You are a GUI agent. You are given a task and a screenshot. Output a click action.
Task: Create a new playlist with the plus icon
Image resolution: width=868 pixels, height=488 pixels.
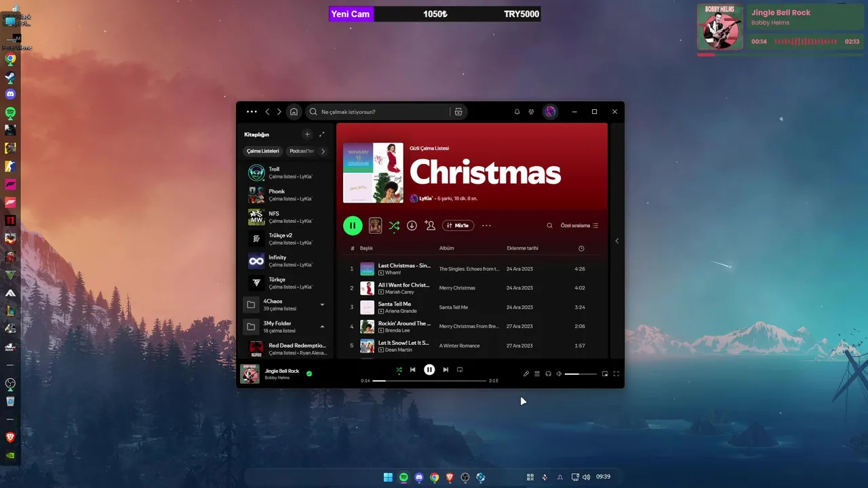point(307,134)
